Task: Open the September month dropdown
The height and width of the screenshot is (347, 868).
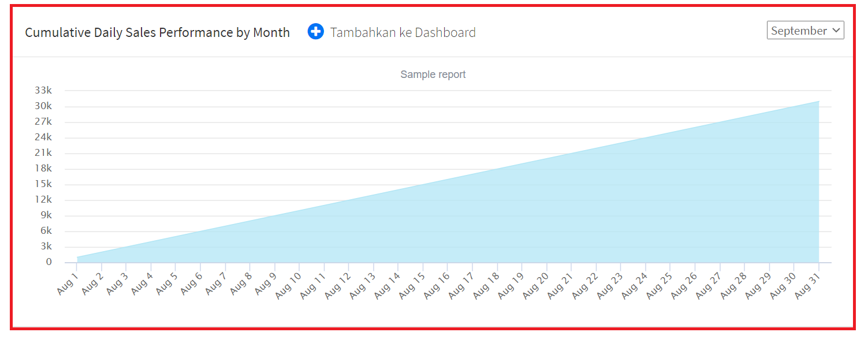Action: pos(805,31)
